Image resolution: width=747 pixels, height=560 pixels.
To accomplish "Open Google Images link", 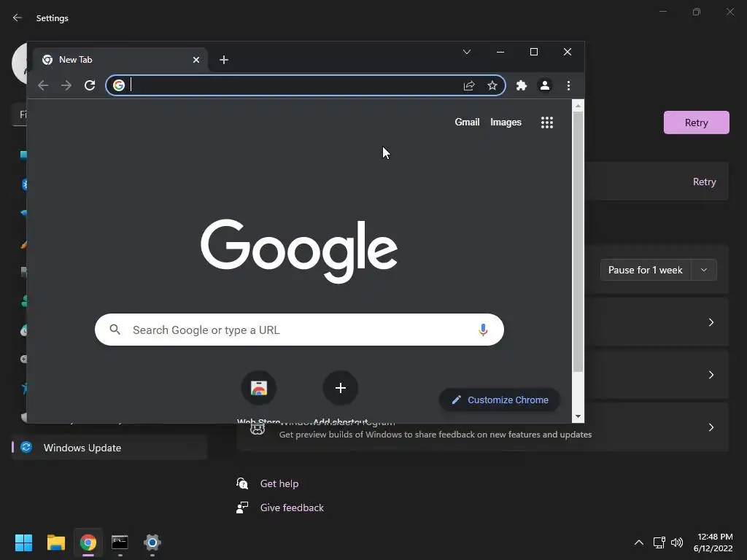I will (x=506, y=122).
